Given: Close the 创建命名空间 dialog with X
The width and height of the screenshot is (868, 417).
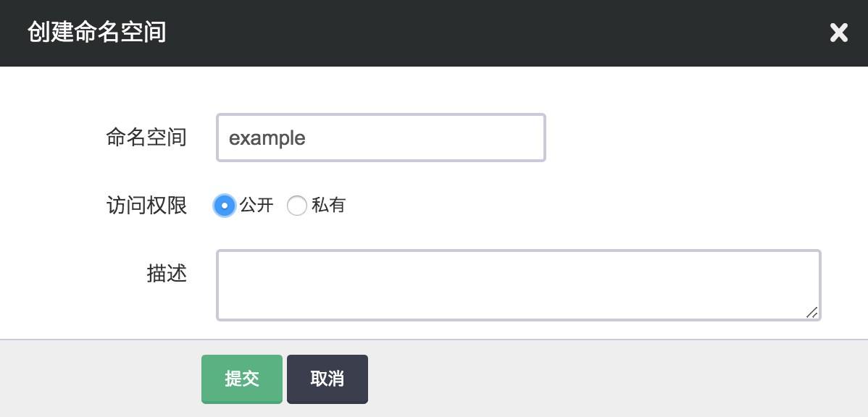Looking at the screenshot, I should (x=838, y=33).
